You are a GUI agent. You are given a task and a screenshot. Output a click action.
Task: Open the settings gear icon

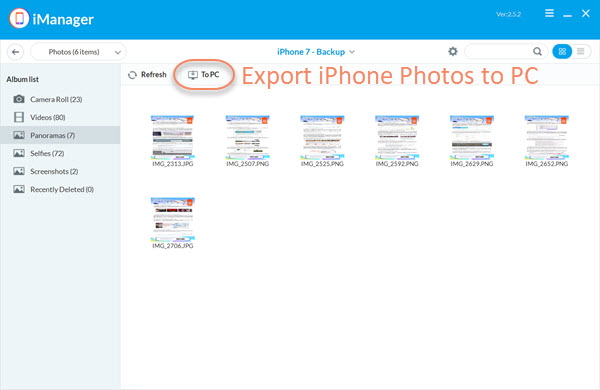coord(453,51)
